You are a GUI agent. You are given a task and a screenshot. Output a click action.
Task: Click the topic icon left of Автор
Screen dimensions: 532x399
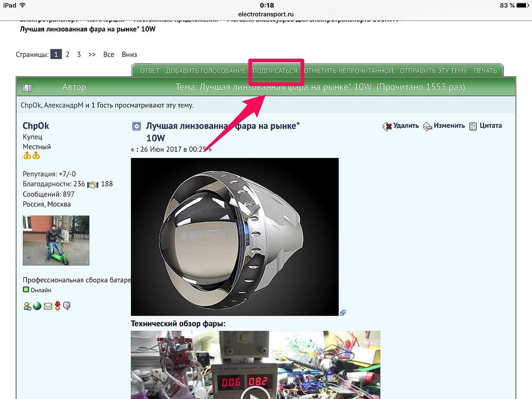point(27,88)
